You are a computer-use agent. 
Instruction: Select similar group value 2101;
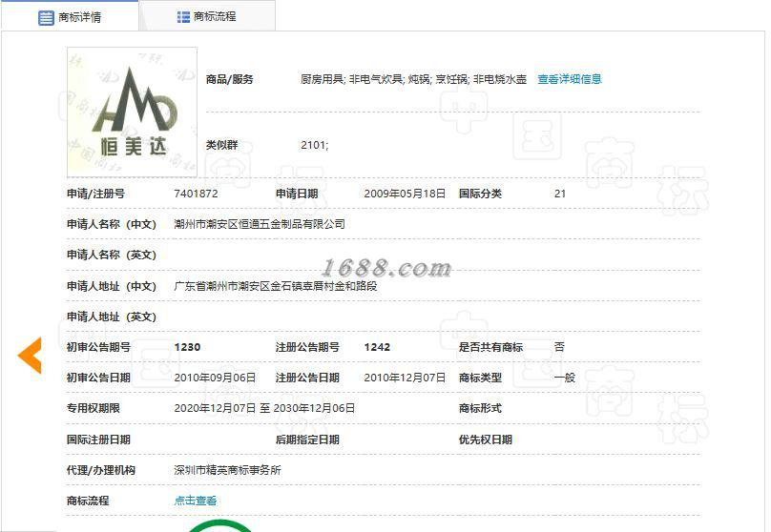click(x=314, y=145)
